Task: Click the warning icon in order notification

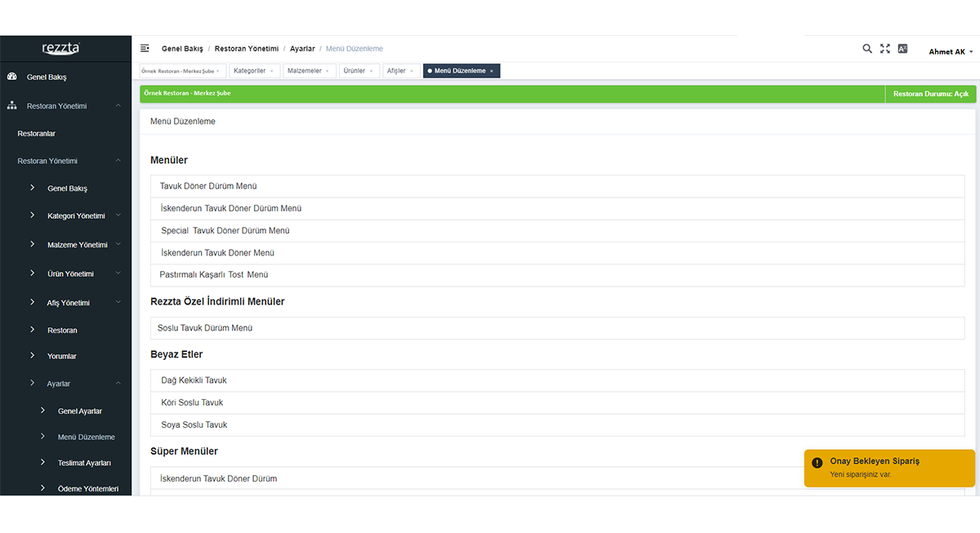Action: (817, 463)
